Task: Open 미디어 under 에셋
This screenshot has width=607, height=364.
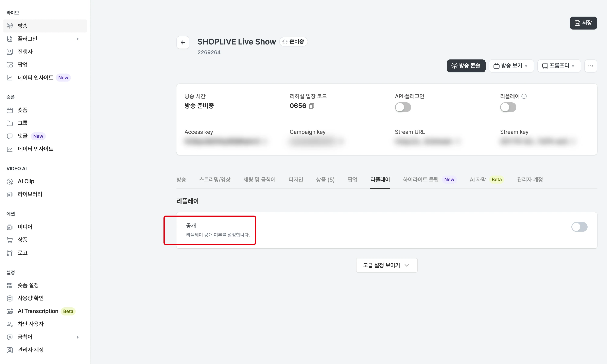Action: (45, 227)
